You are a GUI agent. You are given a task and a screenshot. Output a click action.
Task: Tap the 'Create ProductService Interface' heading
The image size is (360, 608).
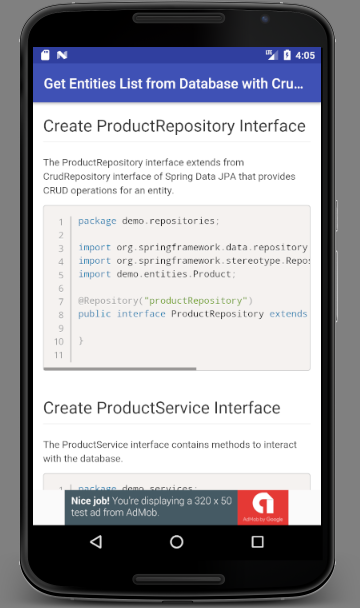click(162, 408)
